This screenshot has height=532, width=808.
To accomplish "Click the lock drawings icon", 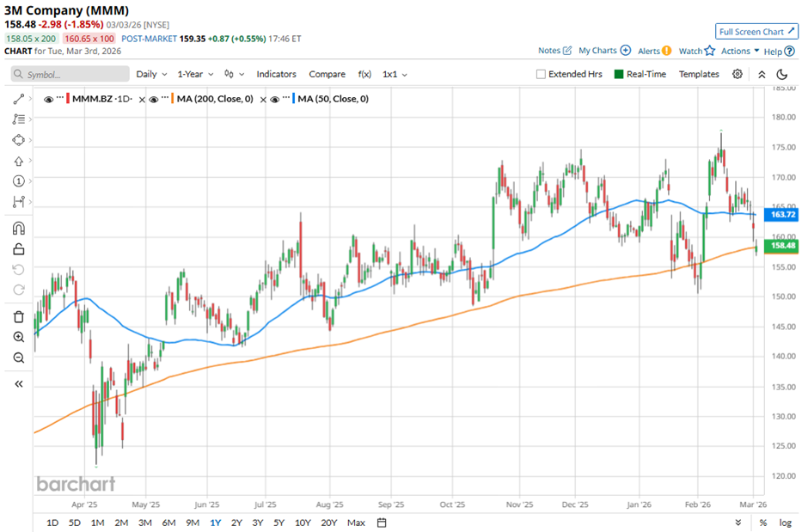I will (18, 250).
